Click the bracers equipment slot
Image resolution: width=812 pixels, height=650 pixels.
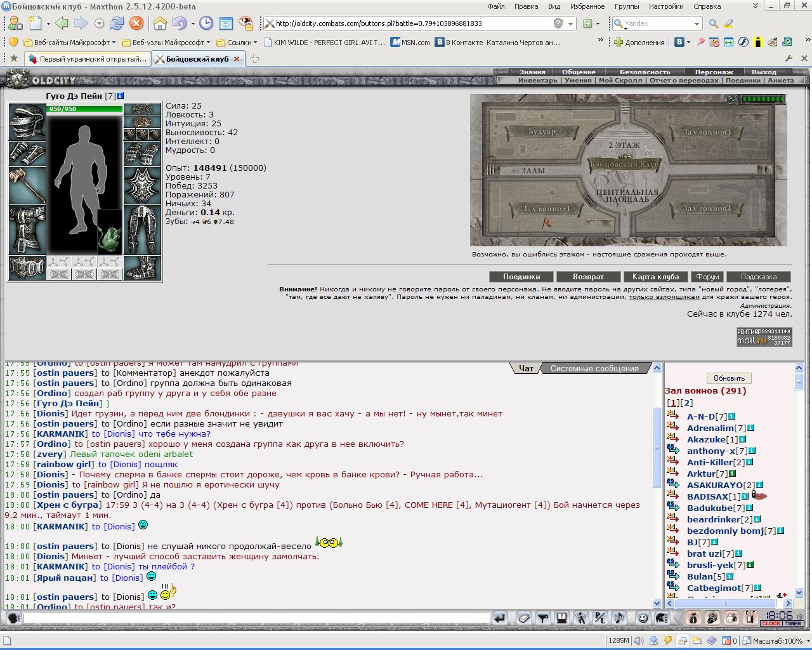[x=27, y=154]
